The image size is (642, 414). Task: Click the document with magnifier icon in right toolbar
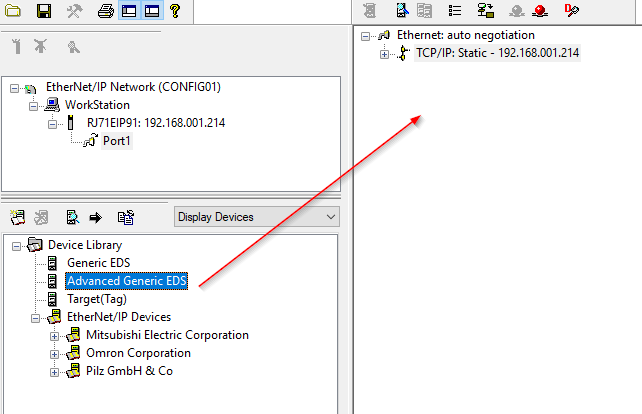pyautogui.click(x=402, y=11)
